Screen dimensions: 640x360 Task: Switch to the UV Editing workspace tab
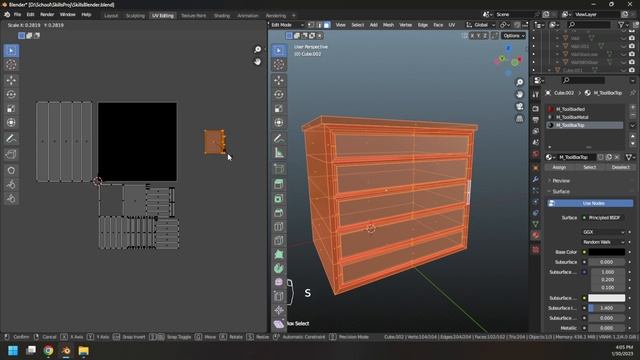(x=162, y=16)
